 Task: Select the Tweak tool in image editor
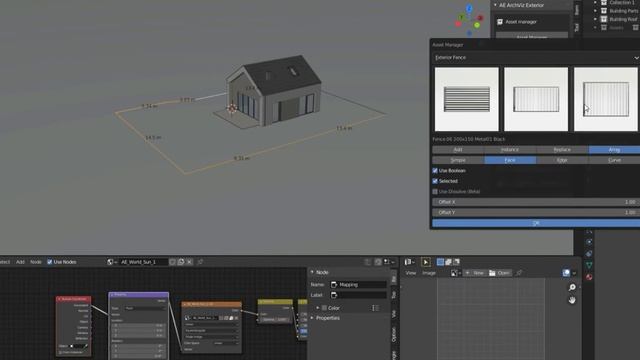tap(425, 262)
